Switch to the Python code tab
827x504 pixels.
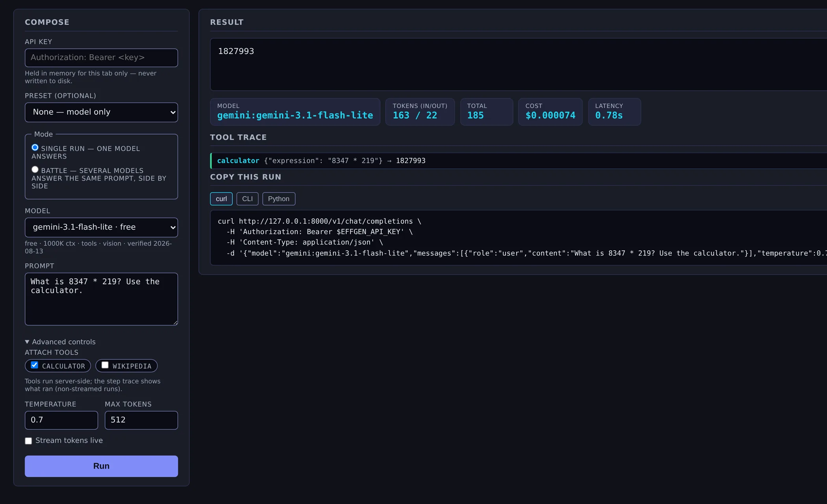(x=279, y=199)
